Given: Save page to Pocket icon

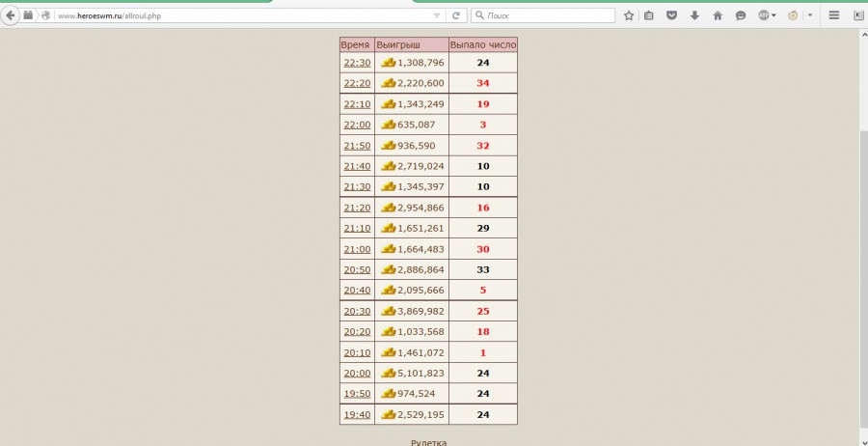Looking at the screenshot, I should coord(671,15).
